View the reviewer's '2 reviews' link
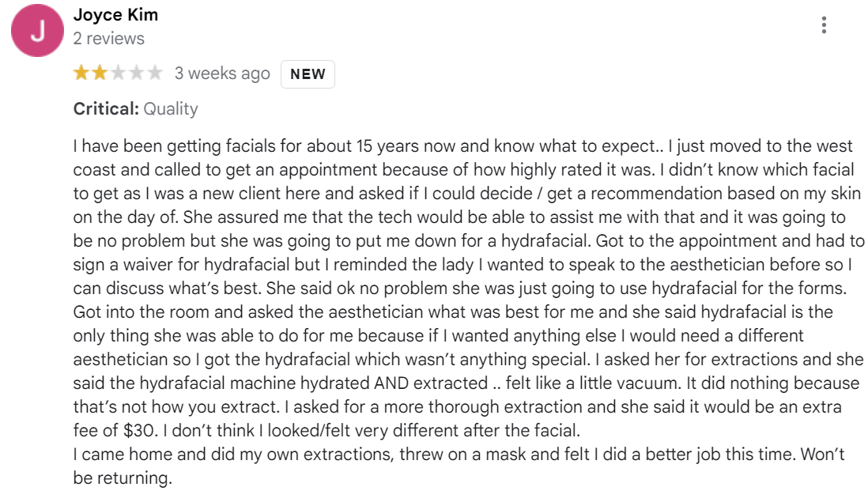Screen dimensions: 868x502 [x=108, y=39]
